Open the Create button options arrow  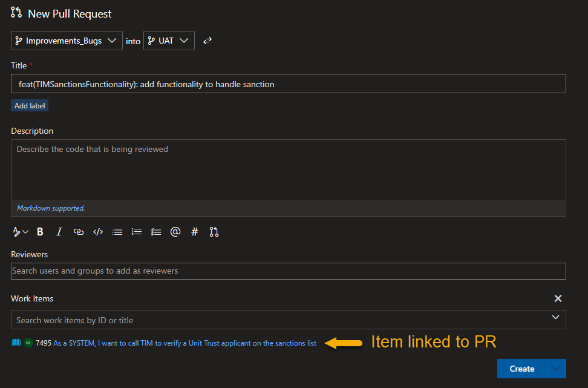click(557, 369)
